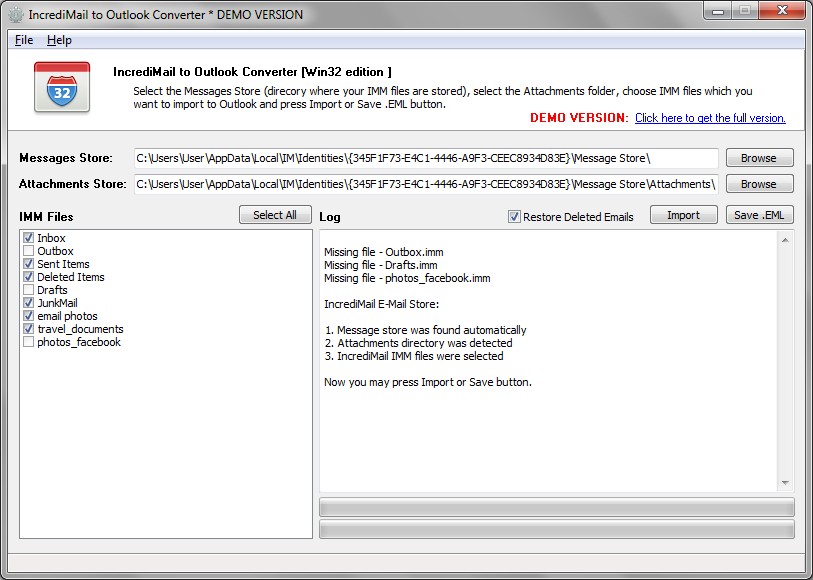Click the 'DEMO VERSION:' red label
This screenshot has height=580, width=813.
pos(579,118)
